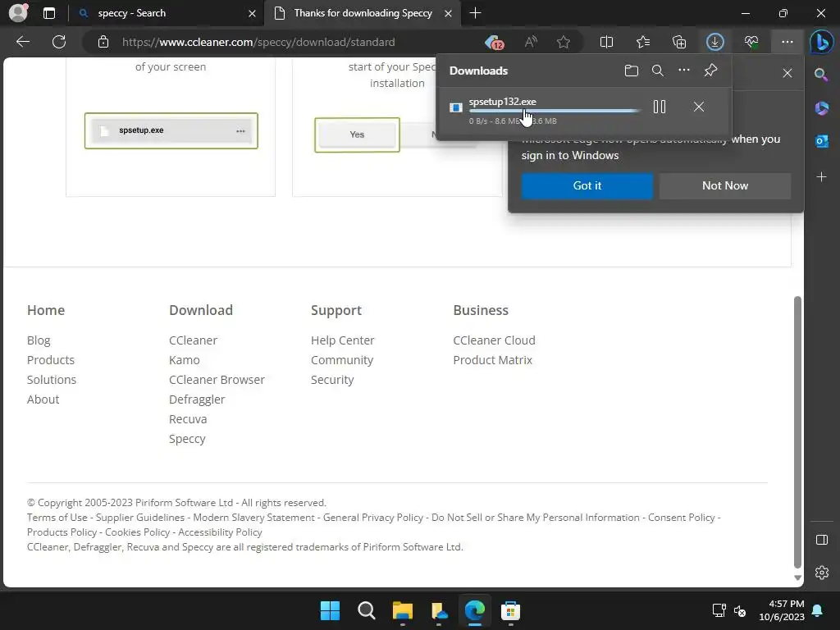Cancel the spsetup132.exe download
840x630 pixels.
[699, 107]
